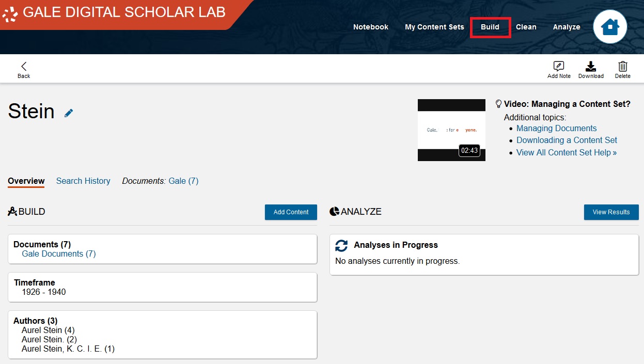
Task: Switch to the Search History tab
Action: click(x=83, y=181)
